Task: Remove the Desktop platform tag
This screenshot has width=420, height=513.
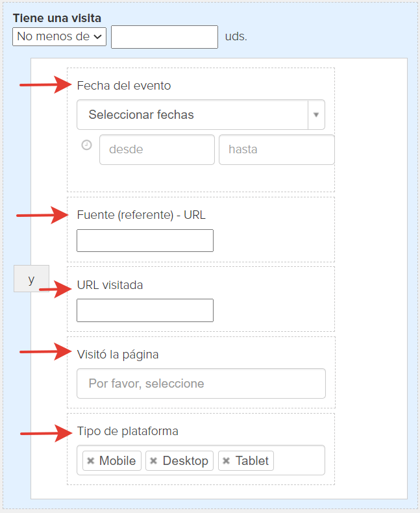Action: coord(153,460)
